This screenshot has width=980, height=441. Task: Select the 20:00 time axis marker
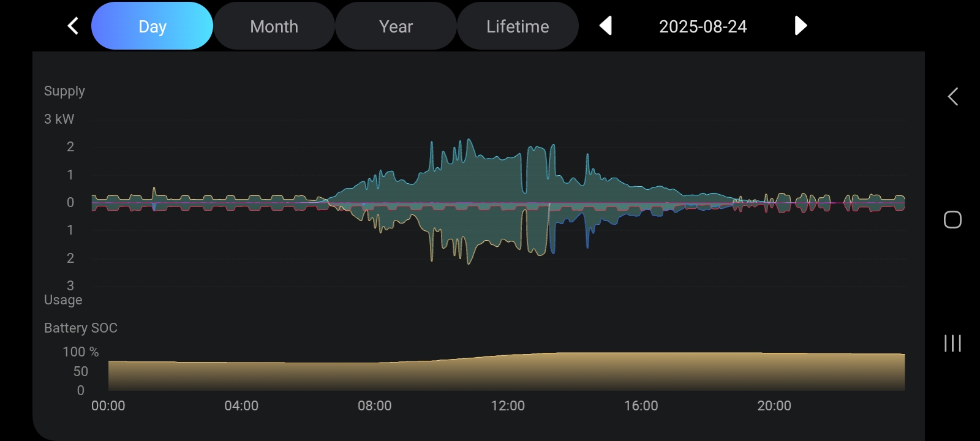tap(774, 405)
